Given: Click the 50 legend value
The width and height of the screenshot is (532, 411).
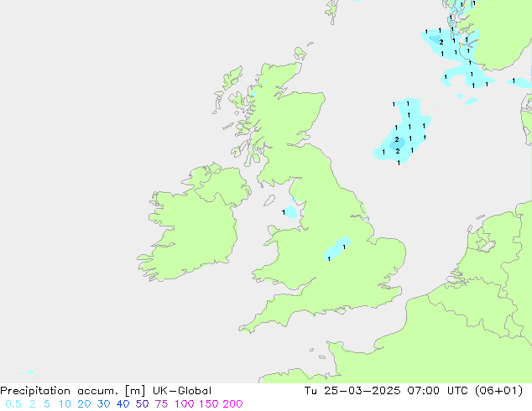Looking at the screenshot, I should (x=142, y=404).
